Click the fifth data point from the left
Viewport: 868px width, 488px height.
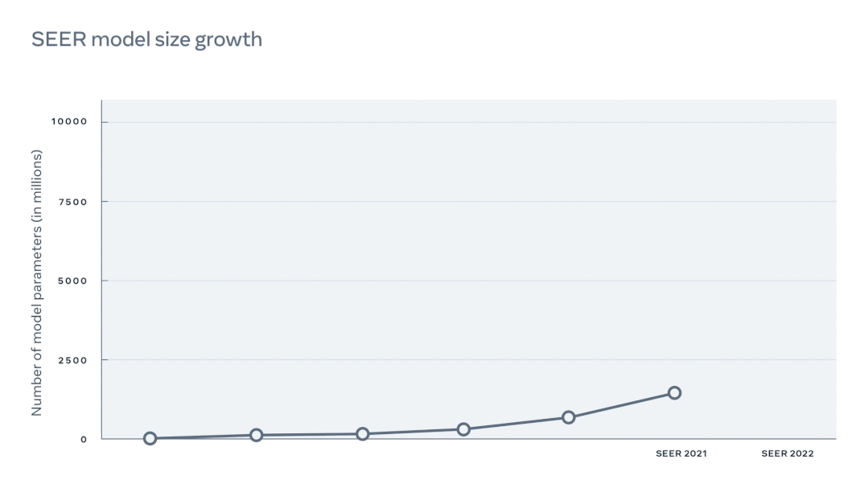pyautogui.click(x=569, y=417)
